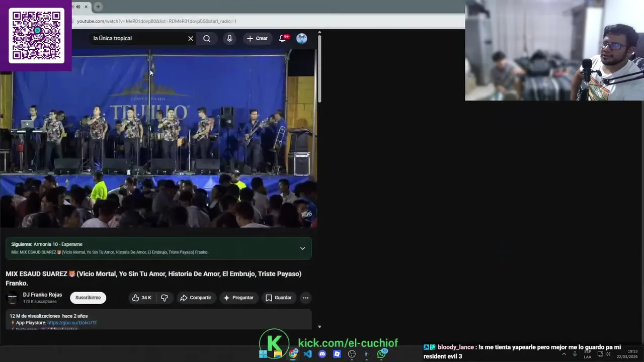
Task: Share video using Compartir
Action: pos(196,298)
